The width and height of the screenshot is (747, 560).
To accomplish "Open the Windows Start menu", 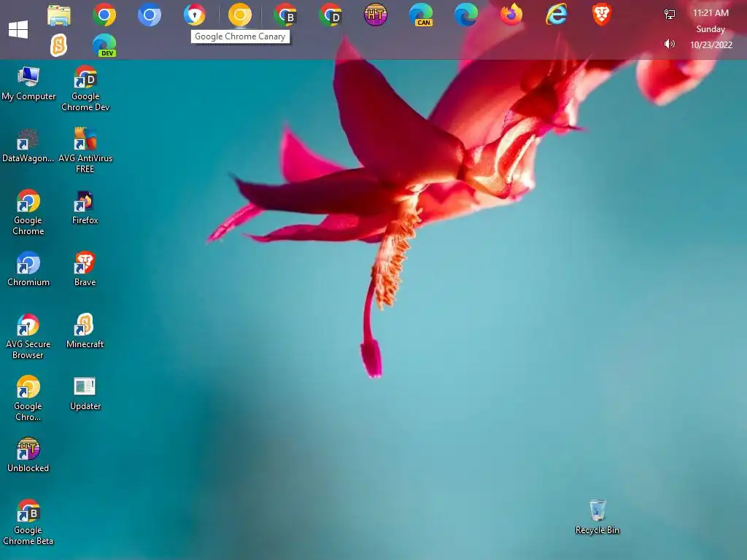I will point(18,29).
